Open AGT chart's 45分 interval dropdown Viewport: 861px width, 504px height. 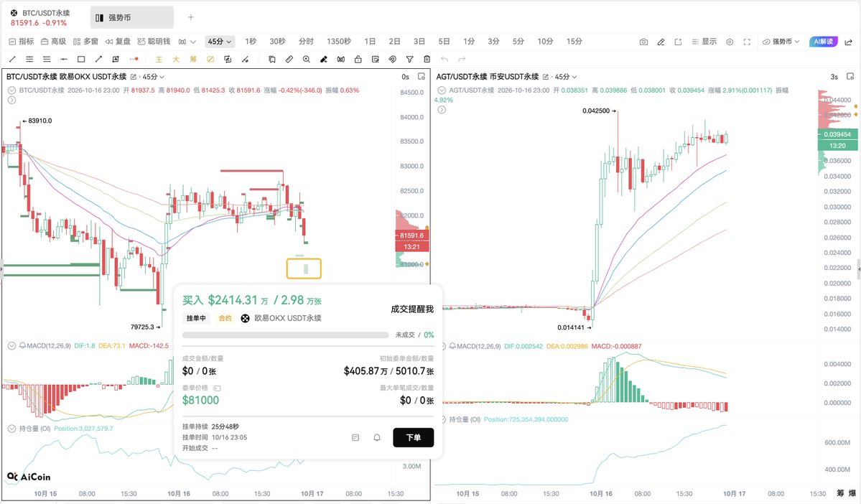pos(566,77)
